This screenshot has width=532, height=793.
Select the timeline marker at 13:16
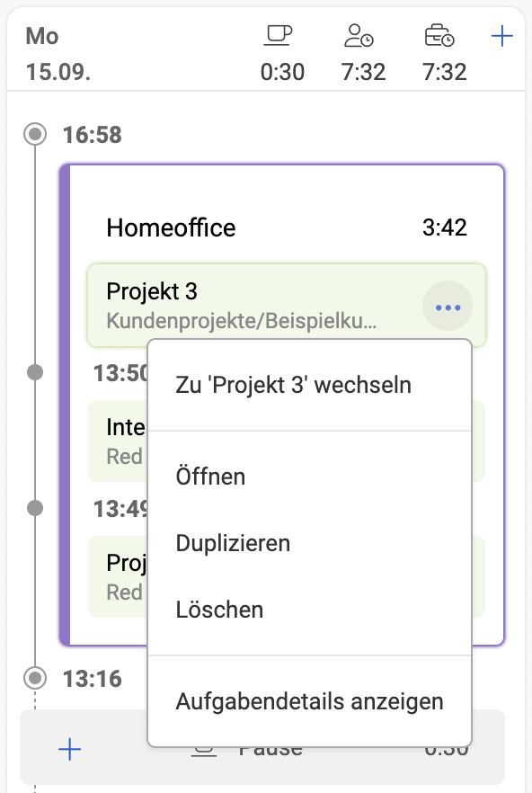point(34,679)
